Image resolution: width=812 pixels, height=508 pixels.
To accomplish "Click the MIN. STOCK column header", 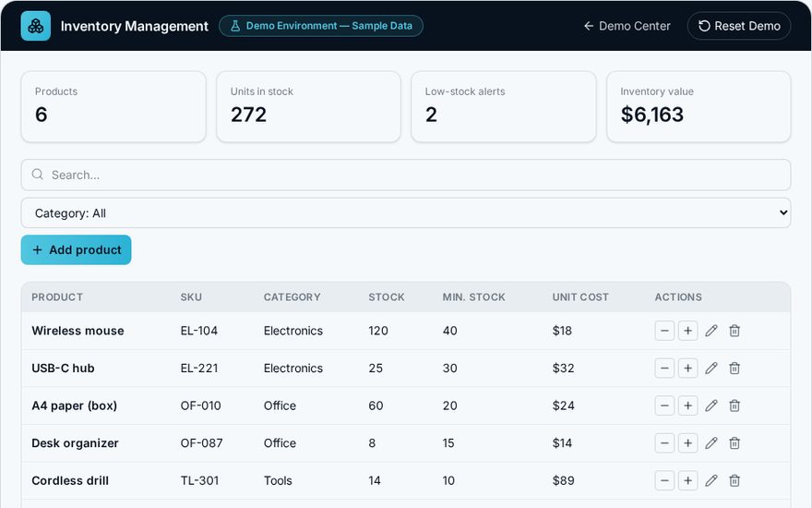I will 474,297.
